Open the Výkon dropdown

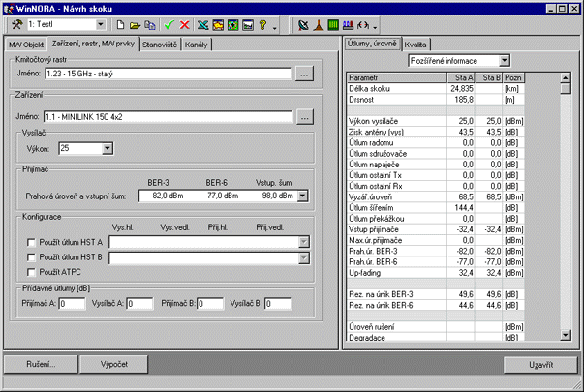pyautogui.click(x=107, y=149)
